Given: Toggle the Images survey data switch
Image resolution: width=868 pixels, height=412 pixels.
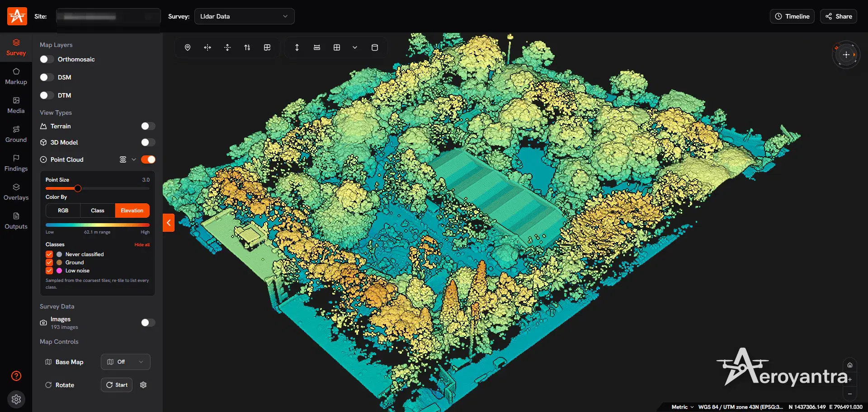Looking at the screenshot, I should click(x=148, y=323).
